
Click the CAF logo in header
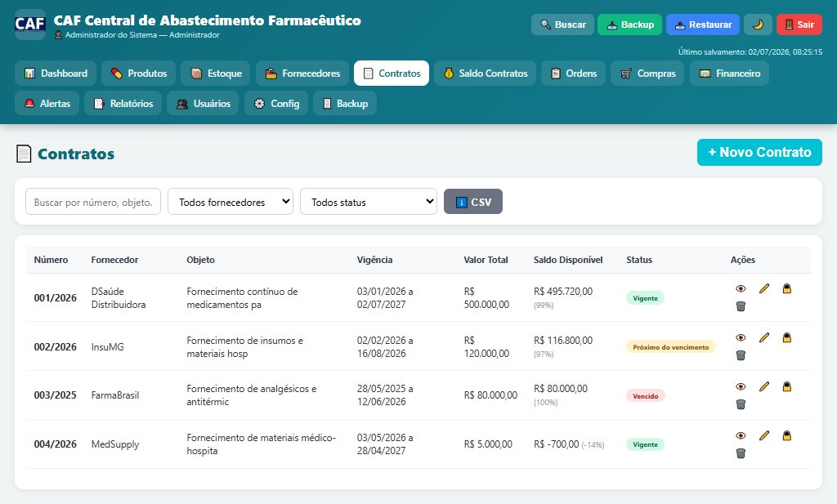pyautogui.click(x=30, y=25)
